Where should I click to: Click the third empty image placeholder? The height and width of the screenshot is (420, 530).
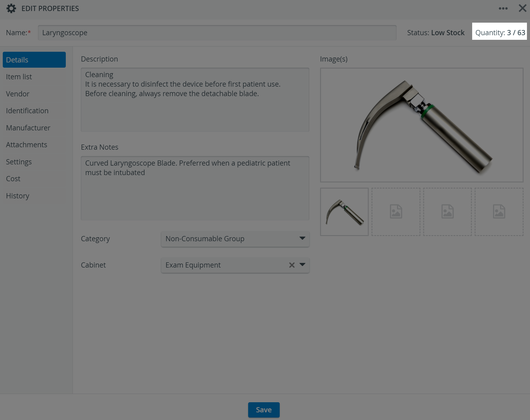(x=447, y=212)
